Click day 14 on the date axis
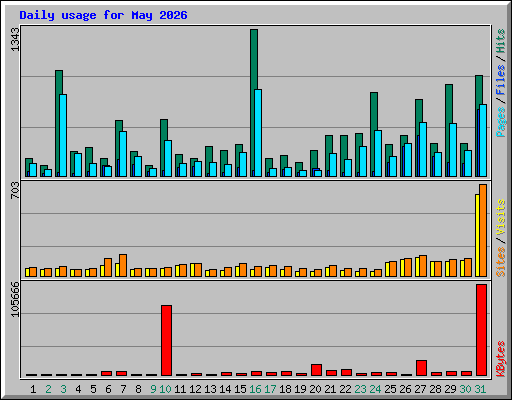512x400 pixels. pyautogui.click(x=225, y=389)
